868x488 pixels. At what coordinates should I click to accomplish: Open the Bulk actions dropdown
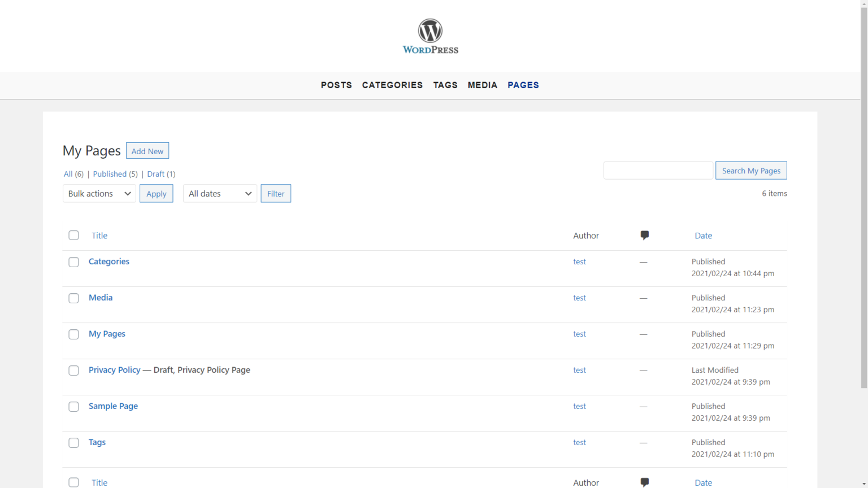point(99,193)
